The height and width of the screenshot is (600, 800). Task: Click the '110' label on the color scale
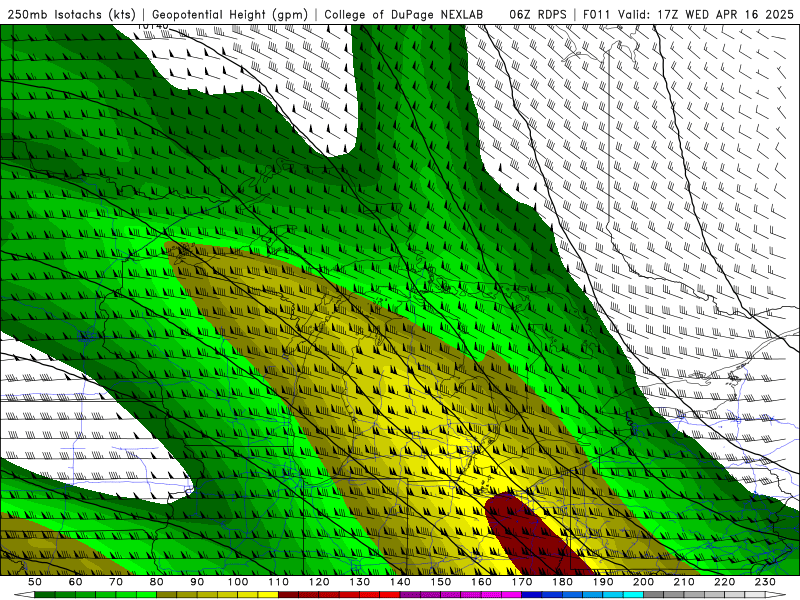click(279, 582)
